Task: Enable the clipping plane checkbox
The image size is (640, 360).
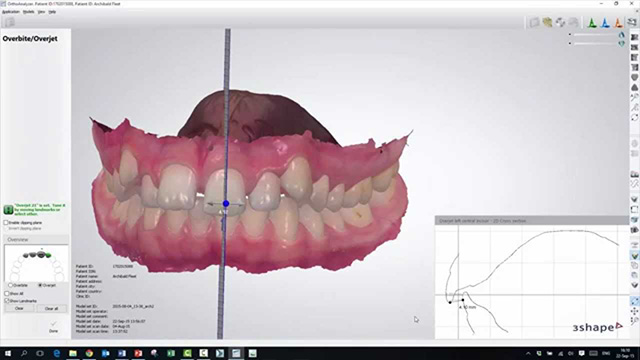Action: pyautogui.click(x=6, y=223)
